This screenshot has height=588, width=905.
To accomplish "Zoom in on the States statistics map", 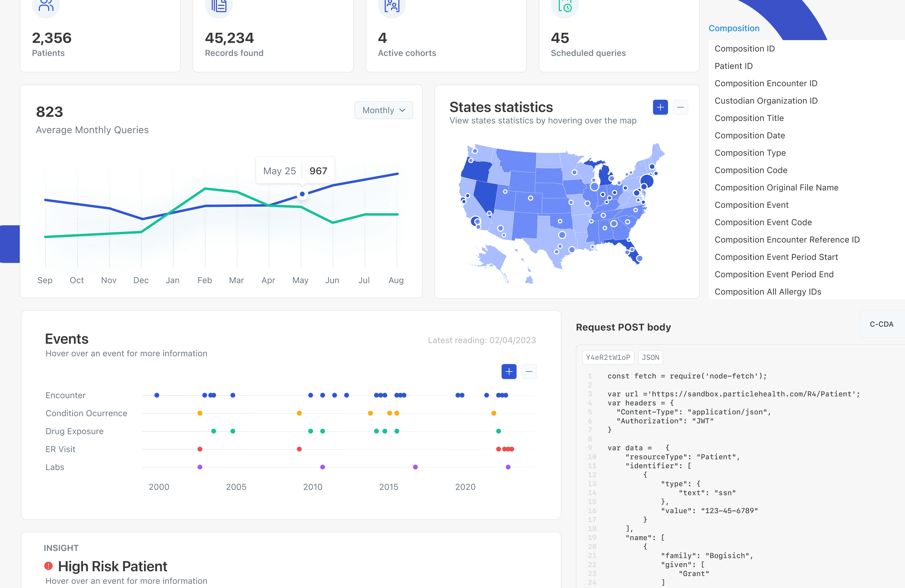I will (660, 108).
